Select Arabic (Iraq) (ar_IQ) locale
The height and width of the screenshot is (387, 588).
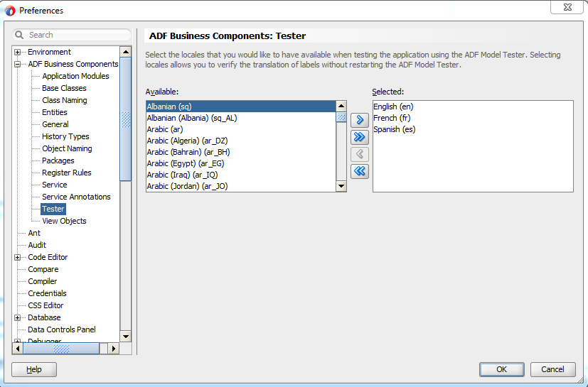(x=241, y=175)
